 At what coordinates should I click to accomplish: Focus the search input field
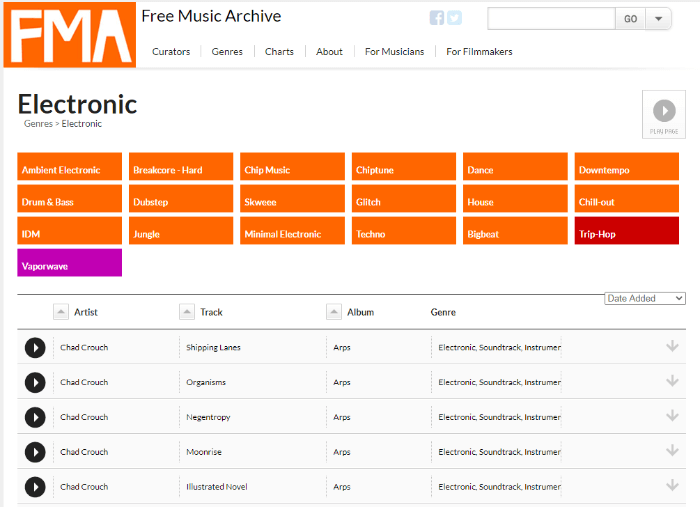pyautogui.click(x=551, y=19)
